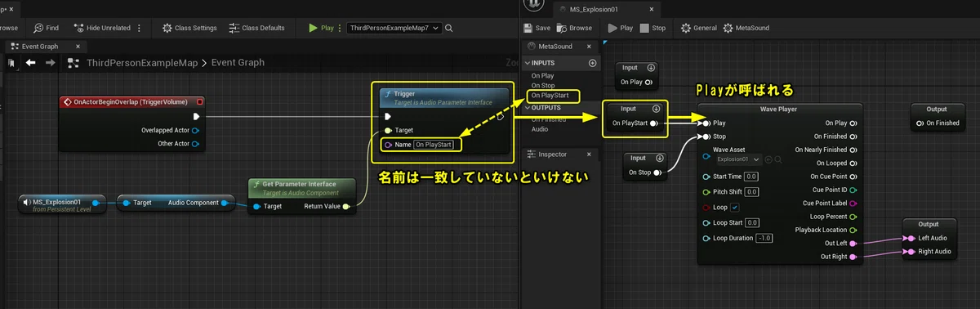Edit the Start Time value field
The image size is (980, 309).
(751, 176)
